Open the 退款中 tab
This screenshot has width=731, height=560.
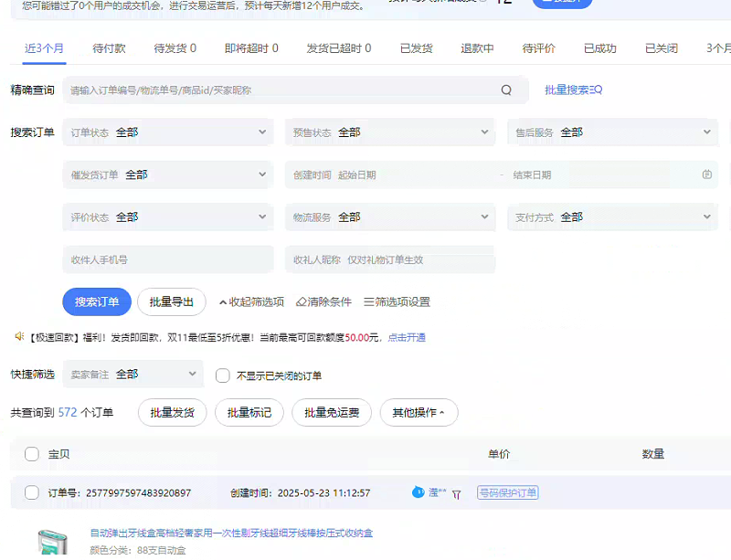pyautogui.click(x=477, y=48)
